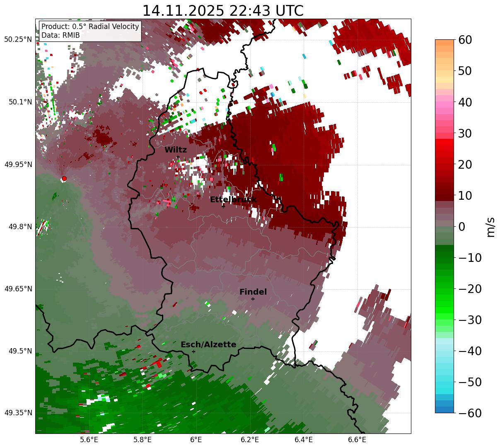Click the colorbar label −30

[470, 320]
